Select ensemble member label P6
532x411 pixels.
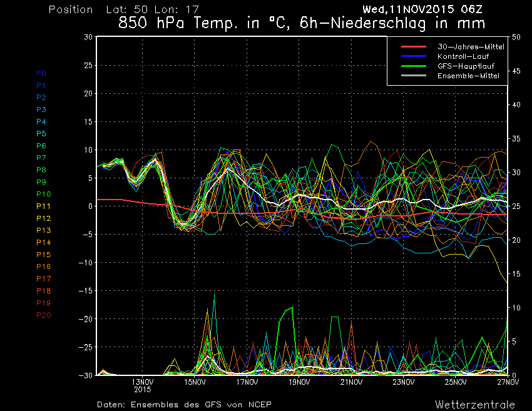(41, 146)
